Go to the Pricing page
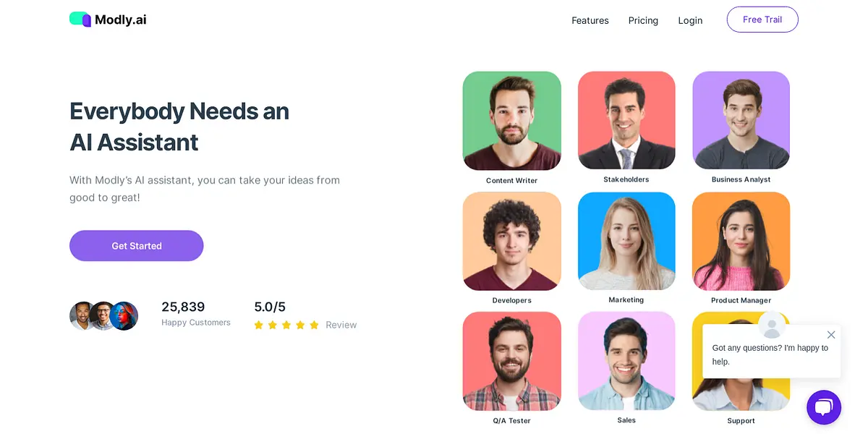This screenshot has width=868, height=434. tap(643, 20)
